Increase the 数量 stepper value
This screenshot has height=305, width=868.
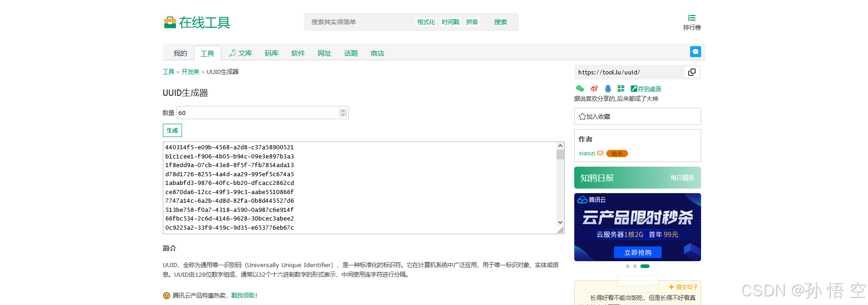pyautogui.click(x=343, y=110)
